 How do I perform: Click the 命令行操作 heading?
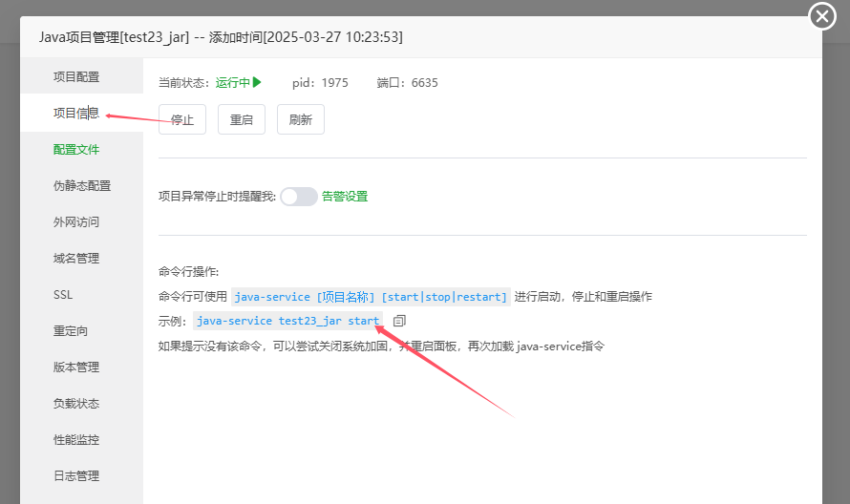coord(188,271)
